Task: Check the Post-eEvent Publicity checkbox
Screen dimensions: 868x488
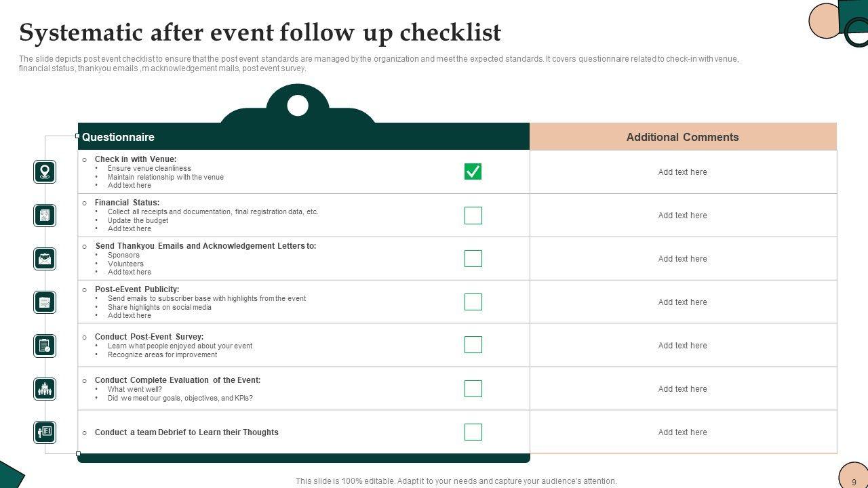Action: [x=473, y=302]
